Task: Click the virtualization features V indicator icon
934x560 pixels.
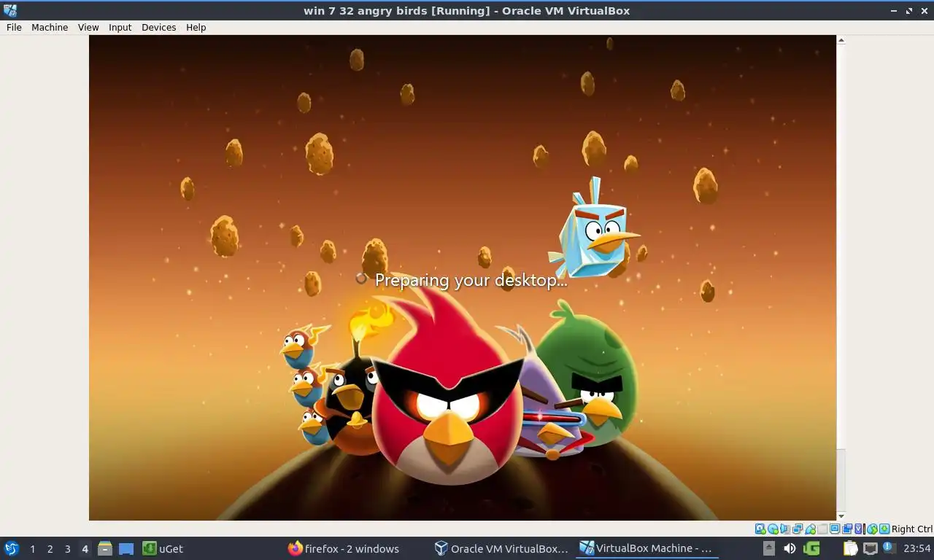Action: pos(859,529)
